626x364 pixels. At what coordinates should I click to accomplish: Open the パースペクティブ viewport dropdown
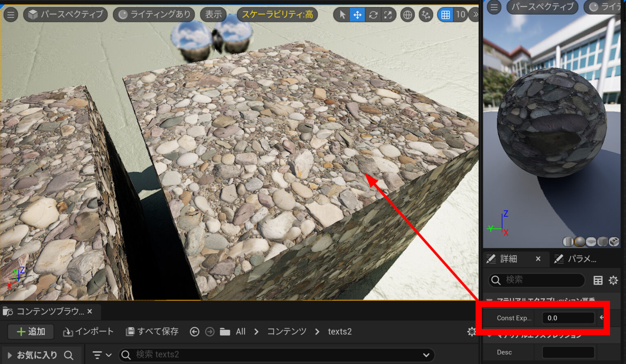[x=64, y=14]
